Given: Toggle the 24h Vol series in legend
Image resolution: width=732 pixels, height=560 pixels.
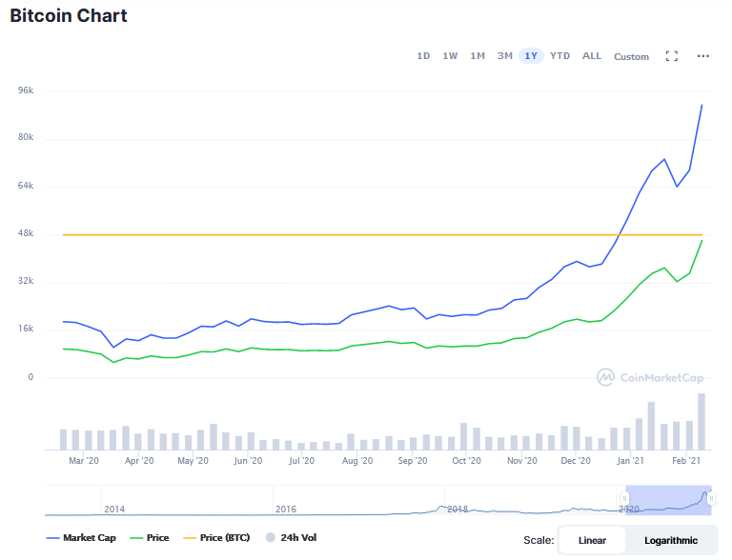Looking at the screenshot, I should [x=291, y=537].
